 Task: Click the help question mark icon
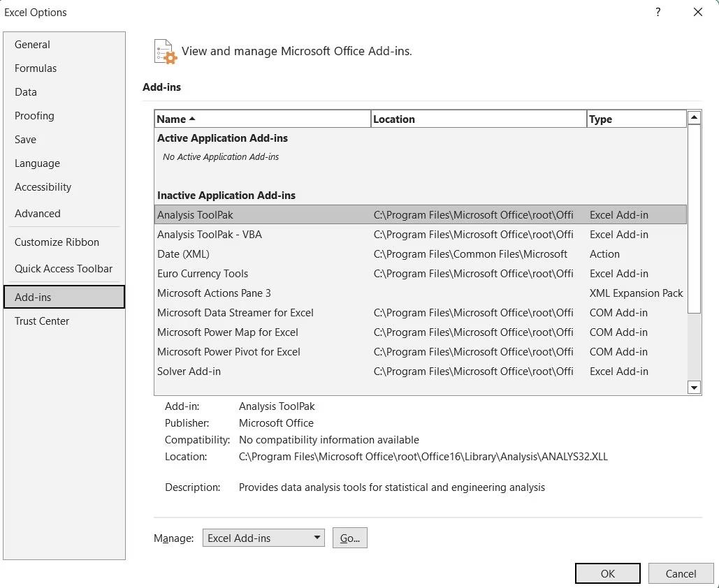tap(658, 12)
